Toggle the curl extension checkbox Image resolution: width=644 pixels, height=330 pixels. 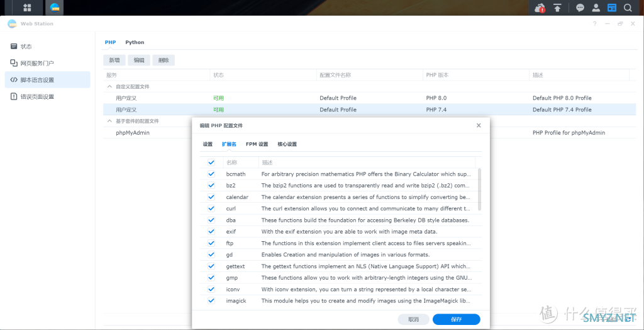[211, 208]
